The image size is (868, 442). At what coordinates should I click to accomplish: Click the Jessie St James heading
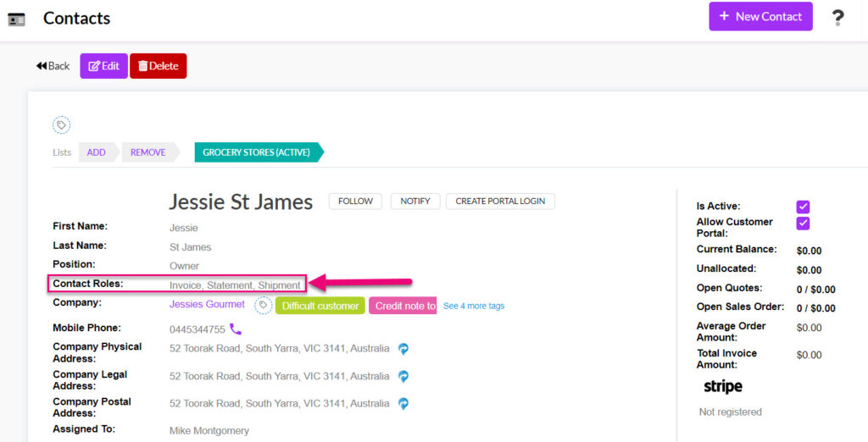[241, 202]
